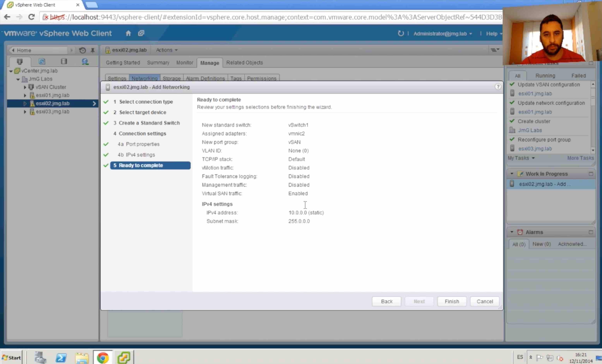602x364 pixels.
Task: Open Help dropdown menu
Action: (494, 34)
